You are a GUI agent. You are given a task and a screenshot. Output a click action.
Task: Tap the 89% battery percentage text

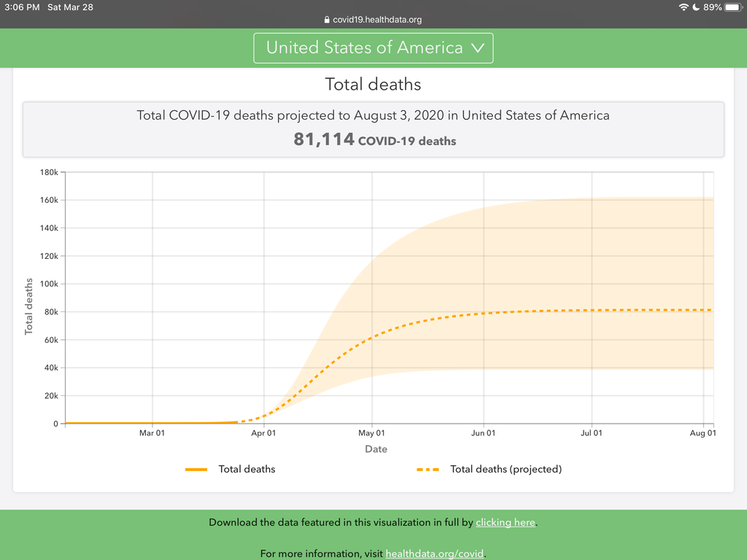713,7
